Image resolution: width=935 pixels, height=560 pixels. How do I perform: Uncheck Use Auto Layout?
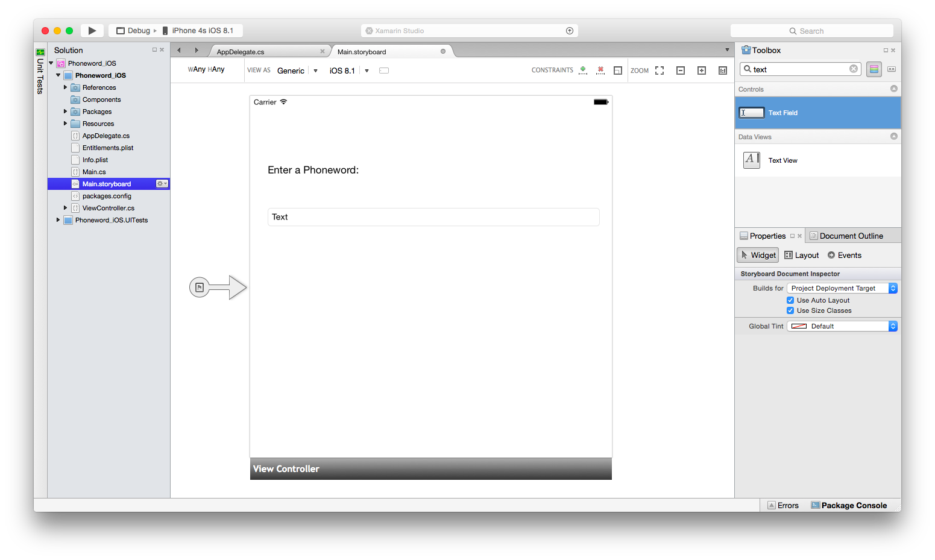point(790,300)
